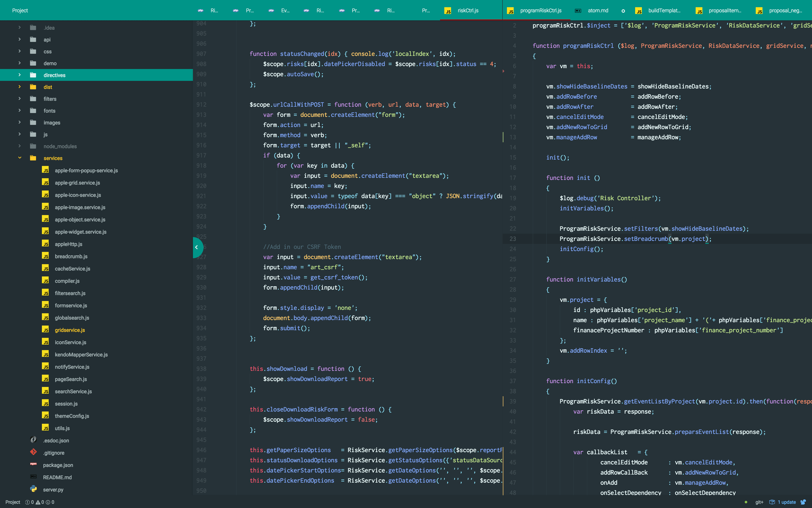Collapse tree view with teal arrow handle
The width and height of the screenshot is (812, 508).
tap(197, 247)
